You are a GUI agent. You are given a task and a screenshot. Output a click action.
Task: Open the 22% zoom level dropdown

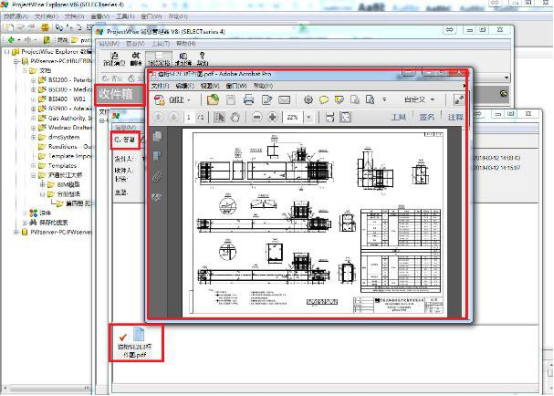(x=309, y=117)
